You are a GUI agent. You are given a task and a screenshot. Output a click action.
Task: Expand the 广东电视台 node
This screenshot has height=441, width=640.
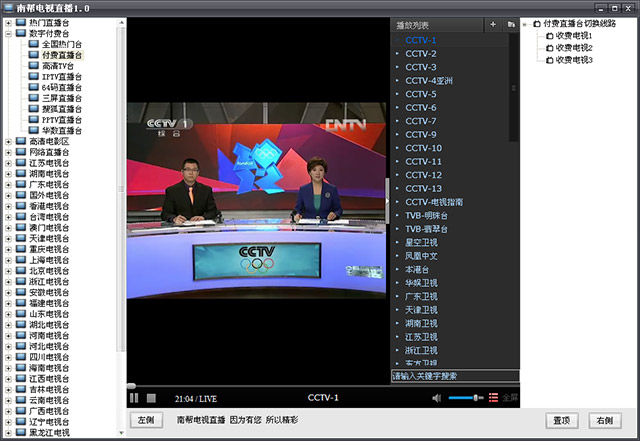click(8, 185)
